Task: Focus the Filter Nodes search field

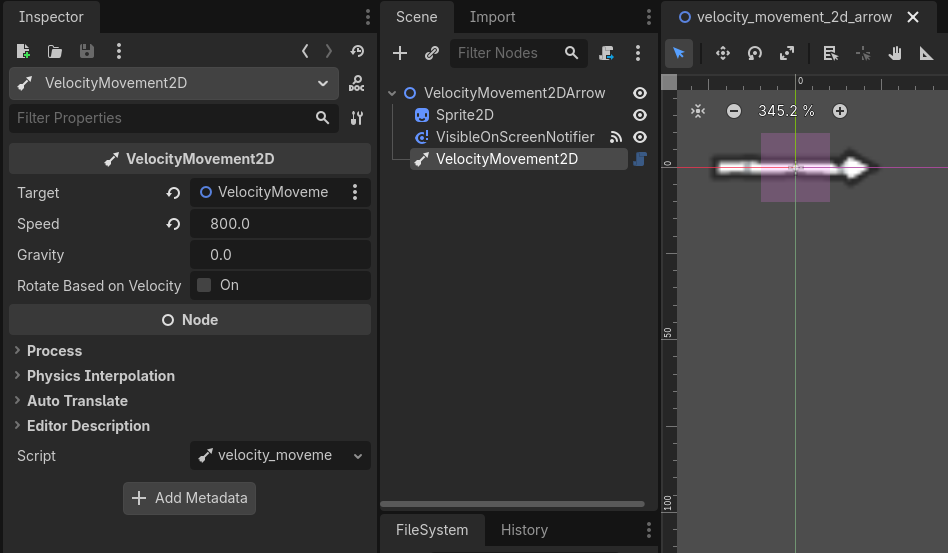Action: pos(518,53)
